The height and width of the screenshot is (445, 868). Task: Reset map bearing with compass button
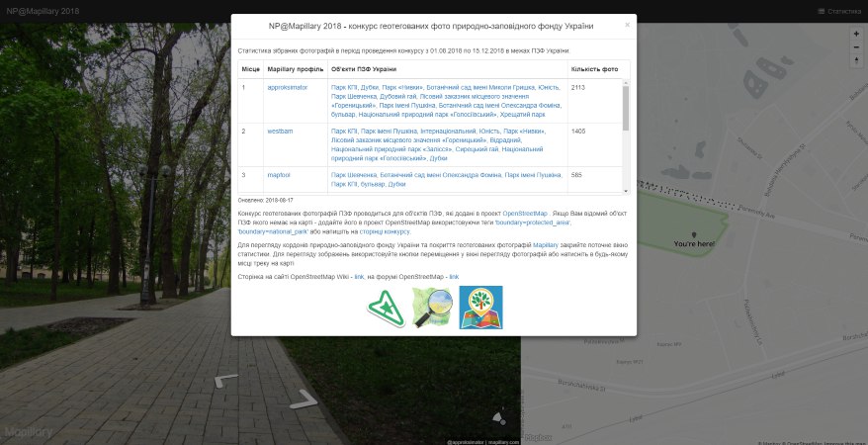click(856, 60)
